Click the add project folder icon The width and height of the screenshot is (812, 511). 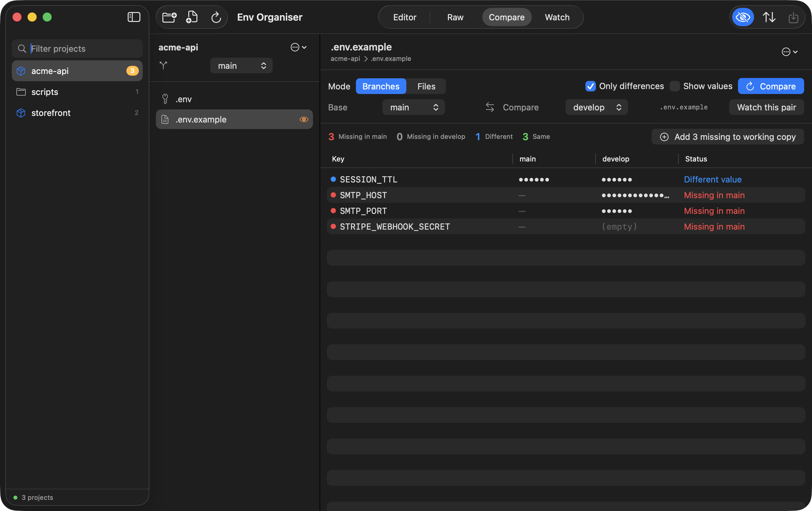169,17
